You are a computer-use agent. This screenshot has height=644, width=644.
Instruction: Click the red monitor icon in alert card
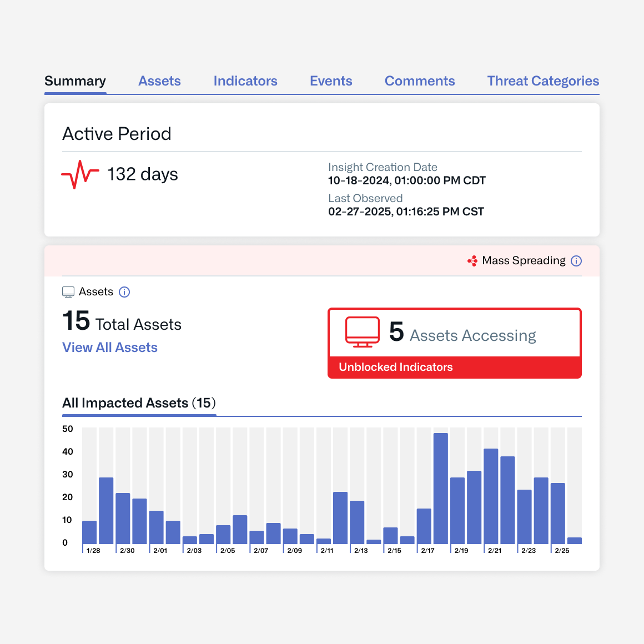(x=363, y=332)
